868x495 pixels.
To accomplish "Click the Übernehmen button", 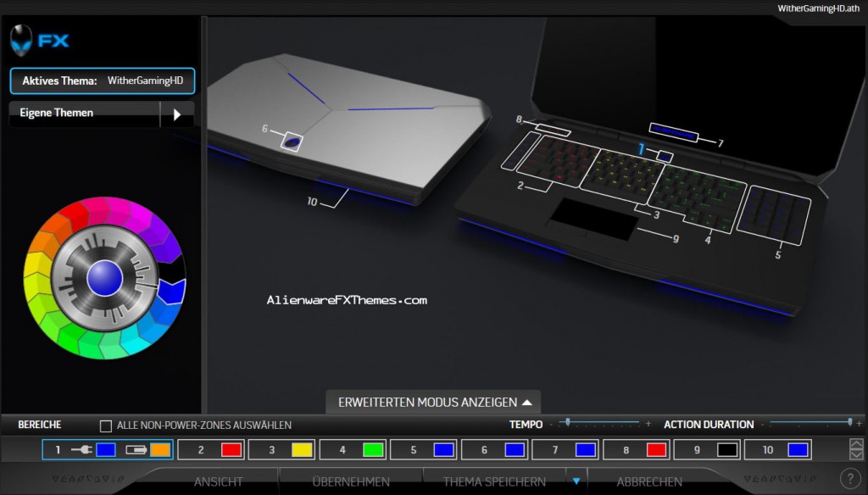I will click(x=351, y=481).
